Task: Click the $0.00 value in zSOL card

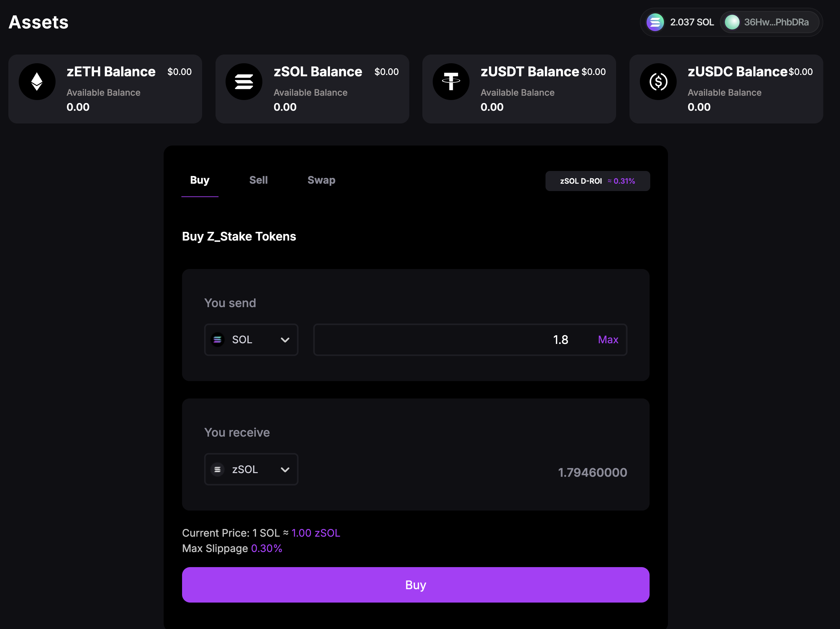Action: tap(386, 72)
